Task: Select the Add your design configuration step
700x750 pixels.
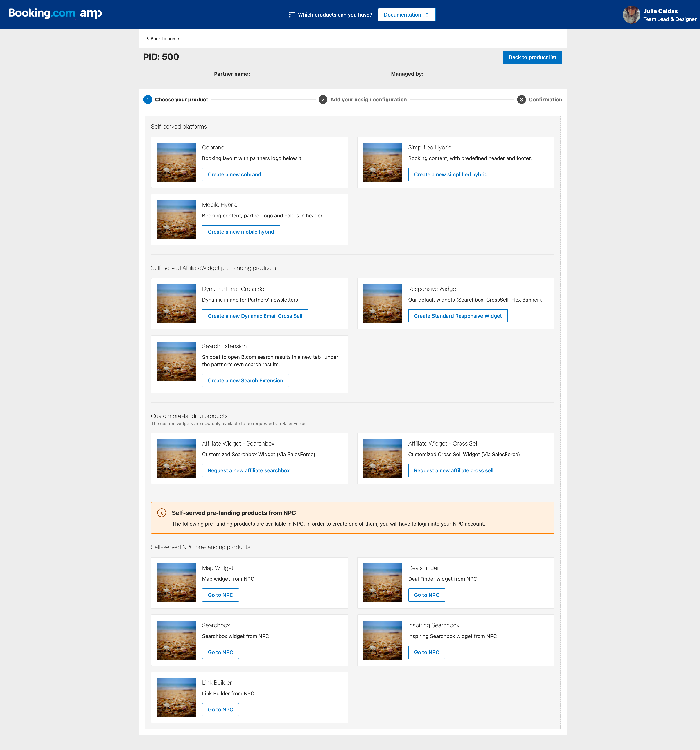Action: coord(368,100)
